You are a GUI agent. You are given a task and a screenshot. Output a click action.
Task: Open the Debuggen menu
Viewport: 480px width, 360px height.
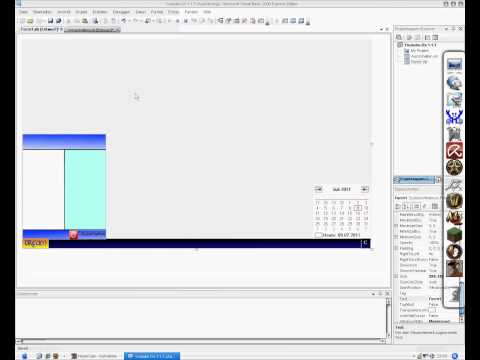click(x=121, y=12)
